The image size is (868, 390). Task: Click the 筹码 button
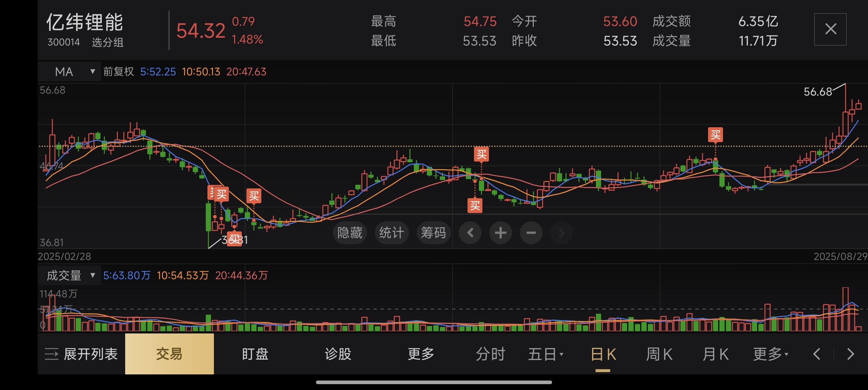(x=433, y=233)
